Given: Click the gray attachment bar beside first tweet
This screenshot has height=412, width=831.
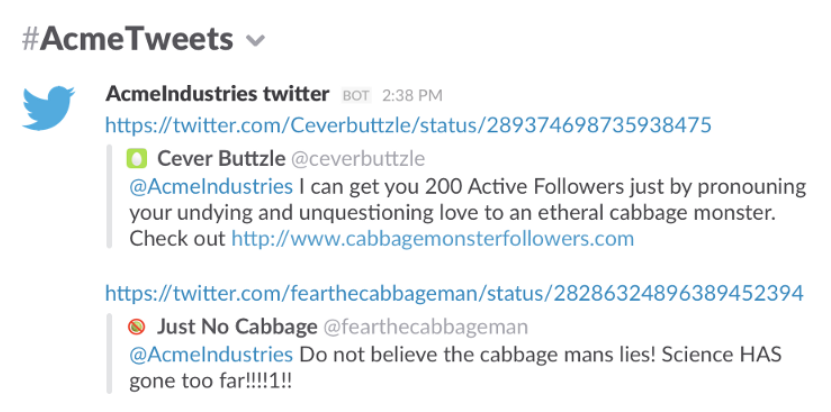Looking at the screenshot, I should coord(109,197).
